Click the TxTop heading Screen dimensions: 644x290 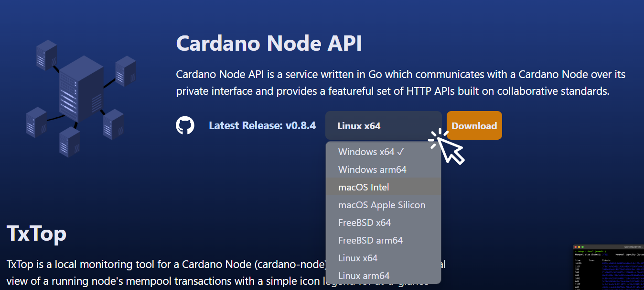(x=36, y=234)
